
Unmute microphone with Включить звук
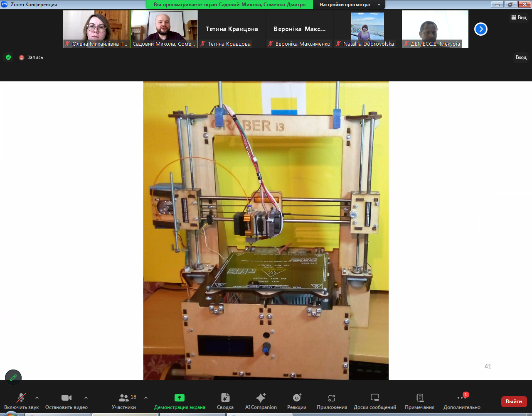pos(21,398)
